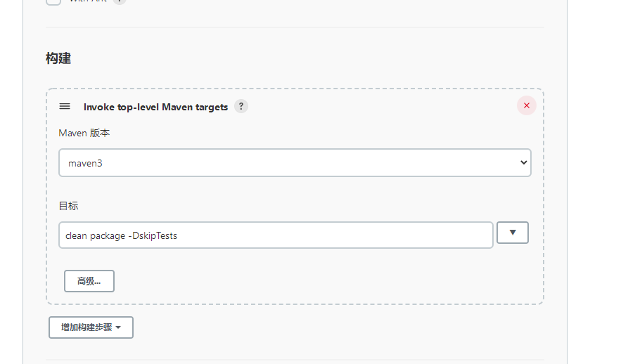Click the Invoke top-level Maven targets title
Image resolution: width=628 pixels, height=364 pixels.
tap(155, 107)
